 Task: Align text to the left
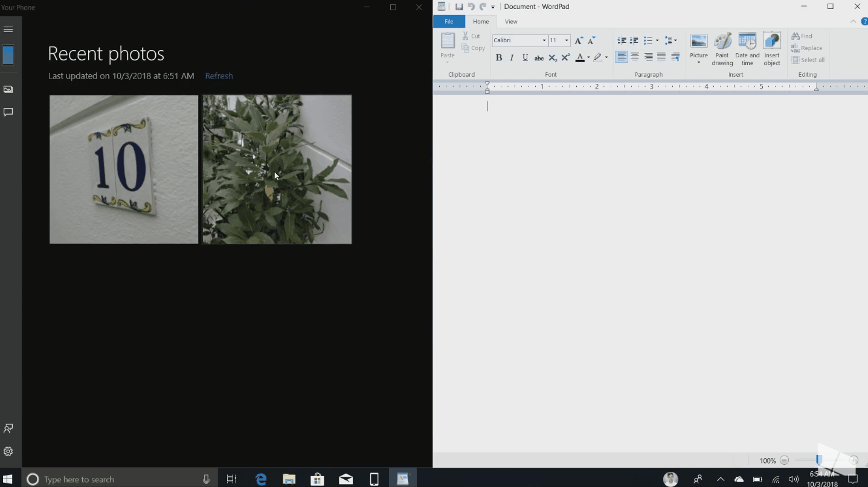(x=622, y=57)
